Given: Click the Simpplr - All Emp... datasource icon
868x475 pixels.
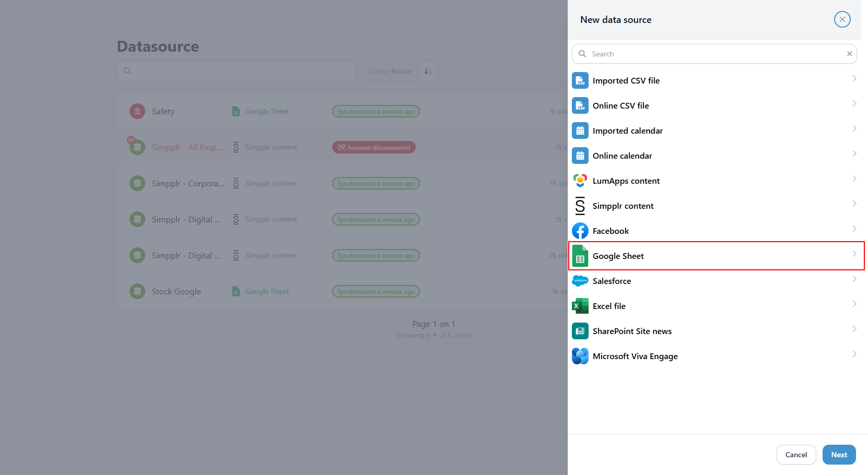Looking at the screenshot, I should click(x=137, y=147).
